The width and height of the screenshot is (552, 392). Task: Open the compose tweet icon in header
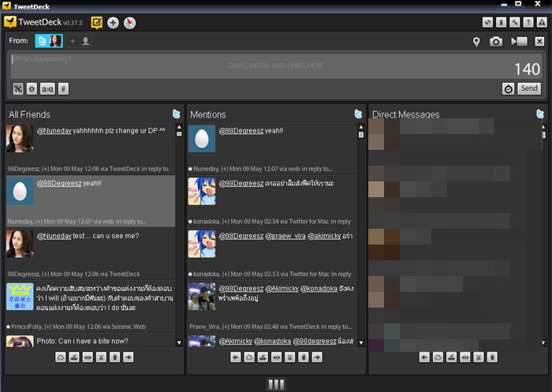tap(96, 23)
